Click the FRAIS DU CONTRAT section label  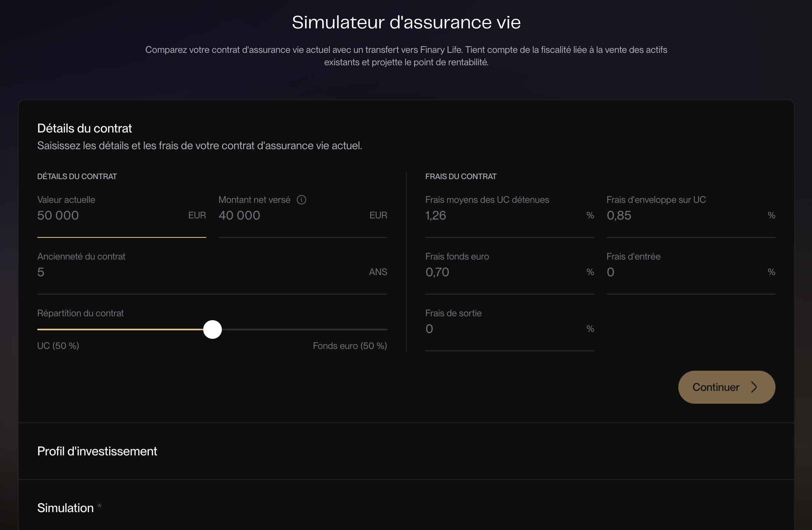click(x=461, y=176)
